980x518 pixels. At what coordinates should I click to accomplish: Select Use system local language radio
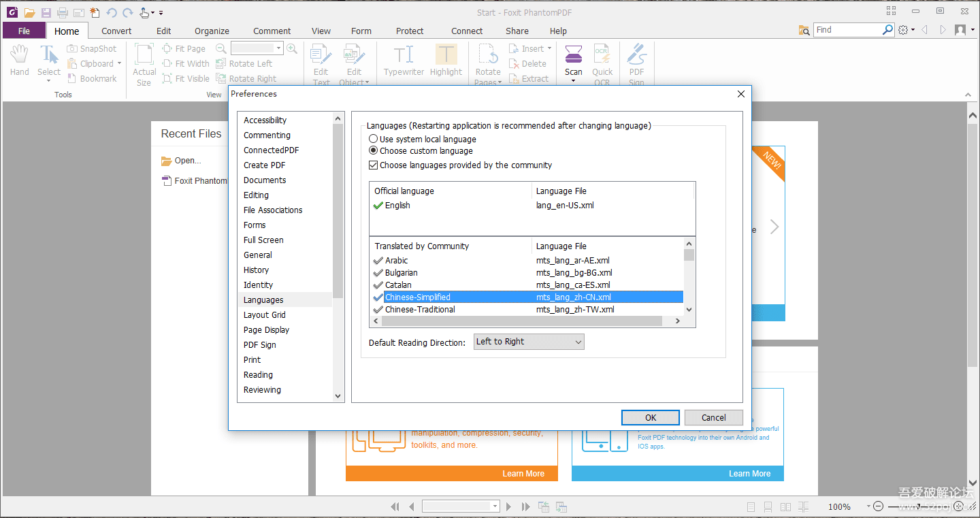click(373, 139)
